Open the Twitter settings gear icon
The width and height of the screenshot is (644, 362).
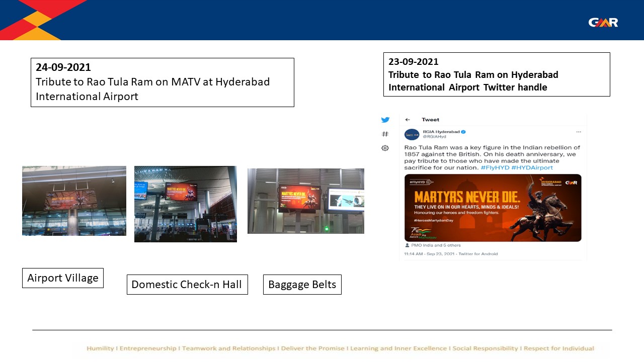click(x=385, y=148)
